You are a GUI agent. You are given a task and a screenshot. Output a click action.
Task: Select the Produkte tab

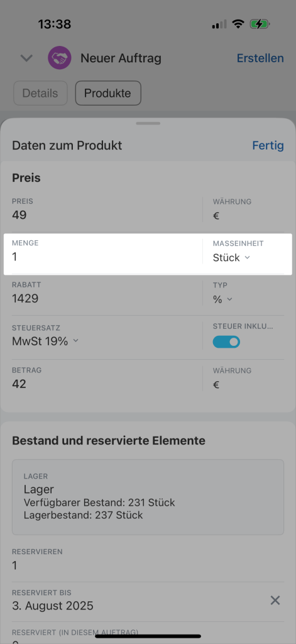tap(108, 93)
